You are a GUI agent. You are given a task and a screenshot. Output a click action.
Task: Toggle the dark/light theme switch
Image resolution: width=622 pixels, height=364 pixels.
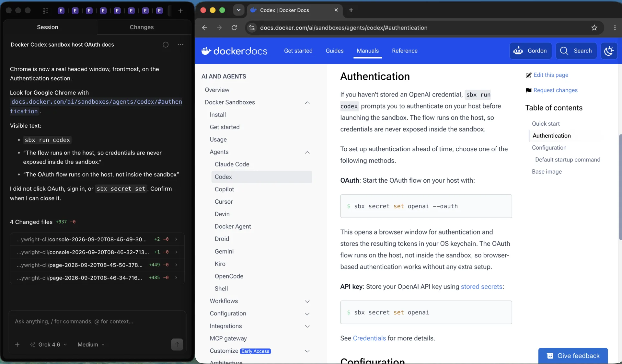(609, 51)
